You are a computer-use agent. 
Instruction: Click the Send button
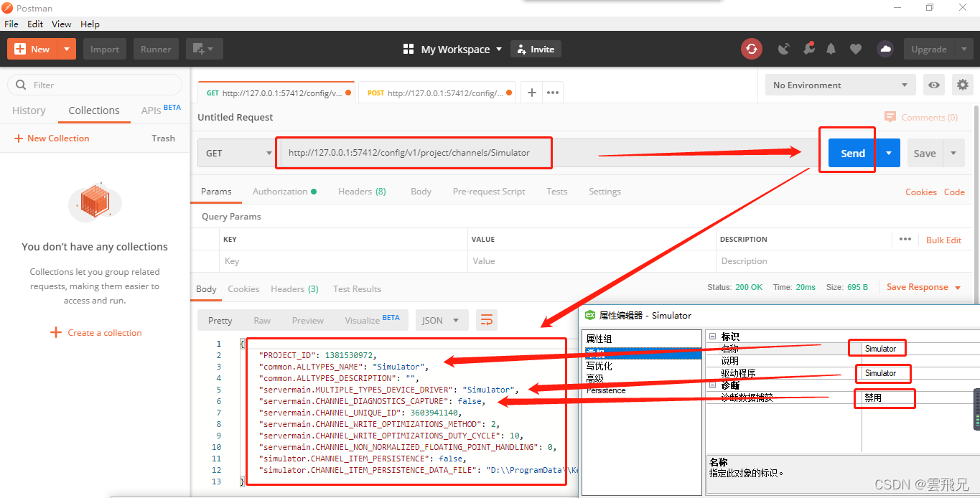tap(853, 153)
